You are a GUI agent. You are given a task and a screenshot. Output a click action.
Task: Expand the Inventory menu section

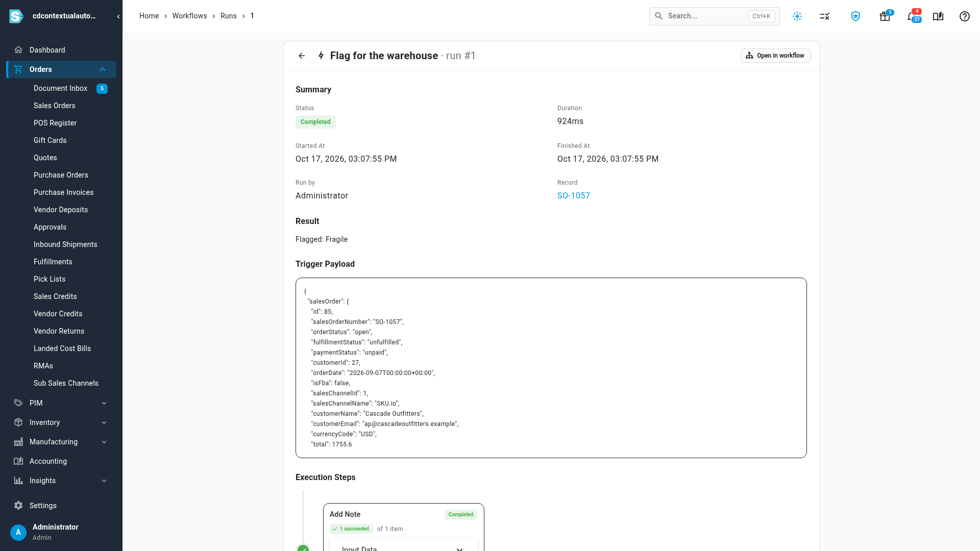[104, 422]
